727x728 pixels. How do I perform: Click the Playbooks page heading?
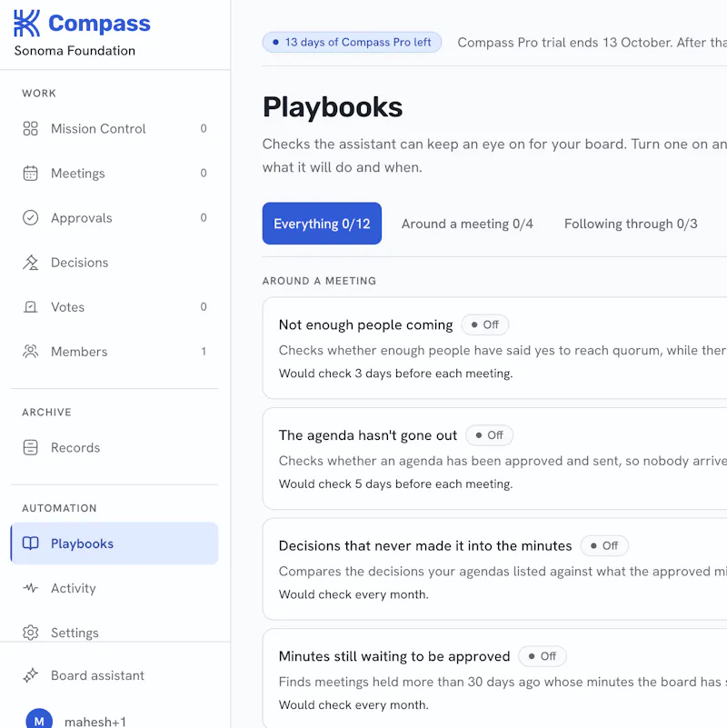(x=333, y=106)
